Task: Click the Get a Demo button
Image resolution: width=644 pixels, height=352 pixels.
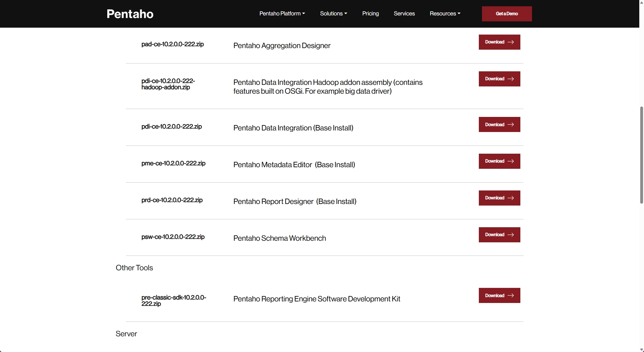Action: tap(507, 14)
